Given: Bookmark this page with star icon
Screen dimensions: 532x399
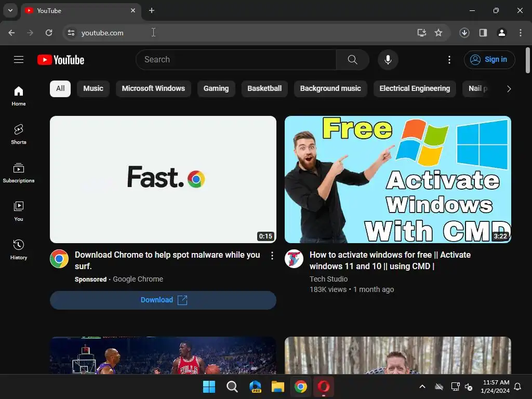Looking at the screenshot, I should point(438,33).
